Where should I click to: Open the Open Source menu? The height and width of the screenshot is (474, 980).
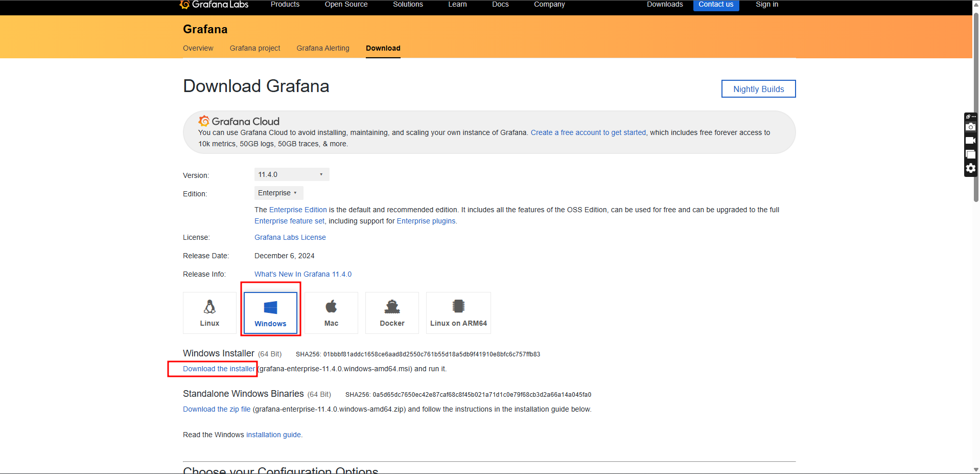point(346,4)
